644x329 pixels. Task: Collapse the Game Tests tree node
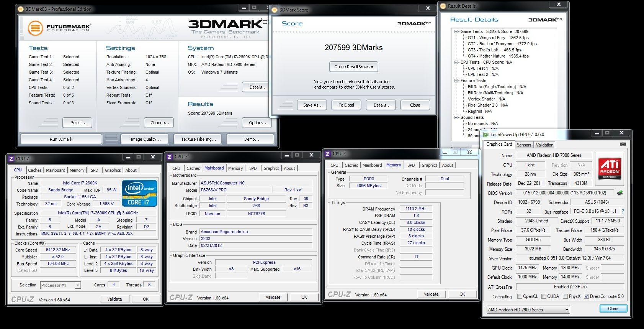pos(456,31)
